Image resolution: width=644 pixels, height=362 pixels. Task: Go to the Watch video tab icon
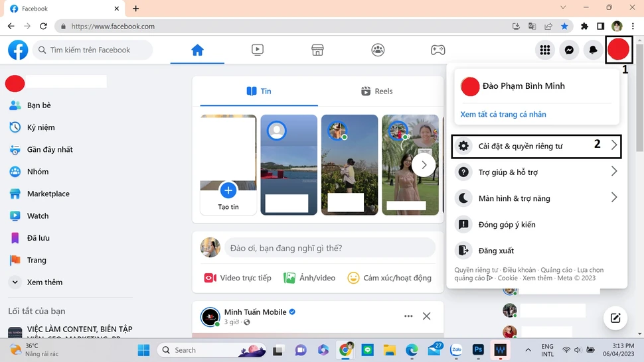pyautogui.click(x=258, y=50)
